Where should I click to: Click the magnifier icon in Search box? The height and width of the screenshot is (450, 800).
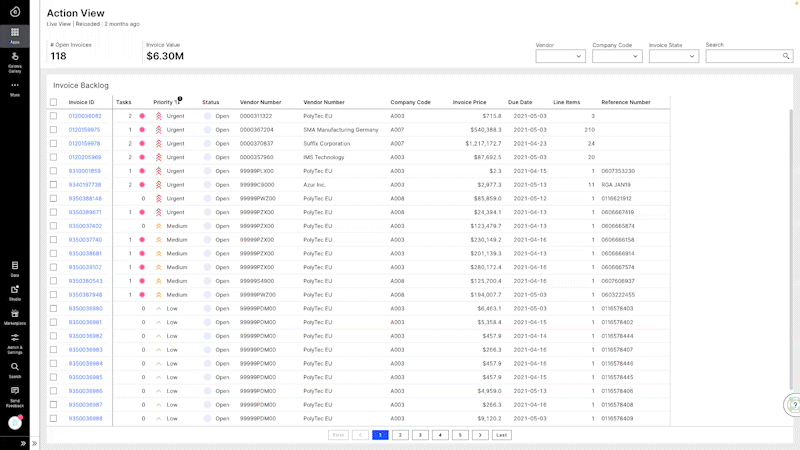786,56
